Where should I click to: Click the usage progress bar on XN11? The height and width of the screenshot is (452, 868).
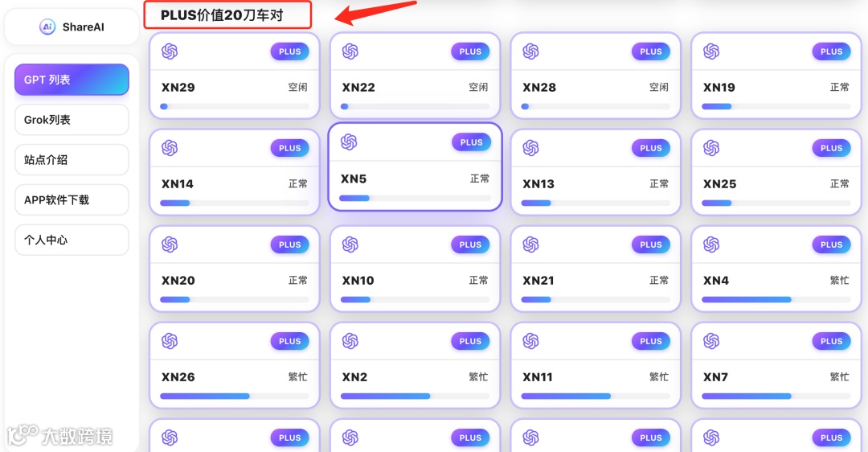[596, 396]
